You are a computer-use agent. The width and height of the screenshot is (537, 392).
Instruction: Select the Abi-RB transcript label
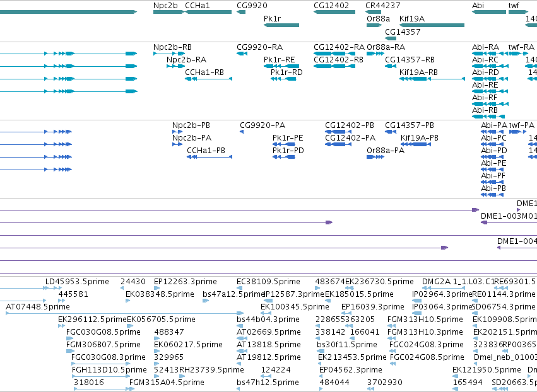click(x=485, y=110)
